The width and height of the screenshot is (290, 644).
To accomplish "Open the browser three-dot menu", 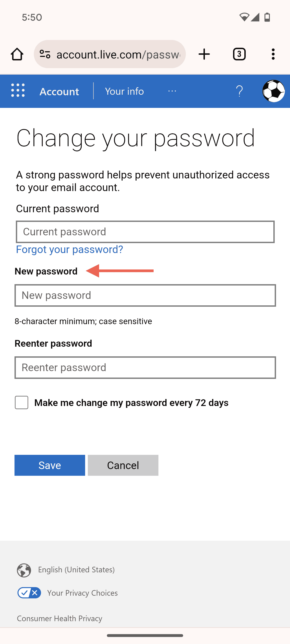I will click(x=273, y=54).
